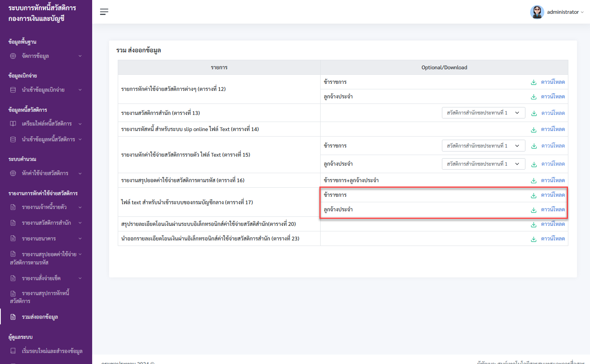The width and height of the screenshot is (590, 364).
Task: Download ข้าราชการ file for ตารางที่ 12
Action: click(548, 82)
